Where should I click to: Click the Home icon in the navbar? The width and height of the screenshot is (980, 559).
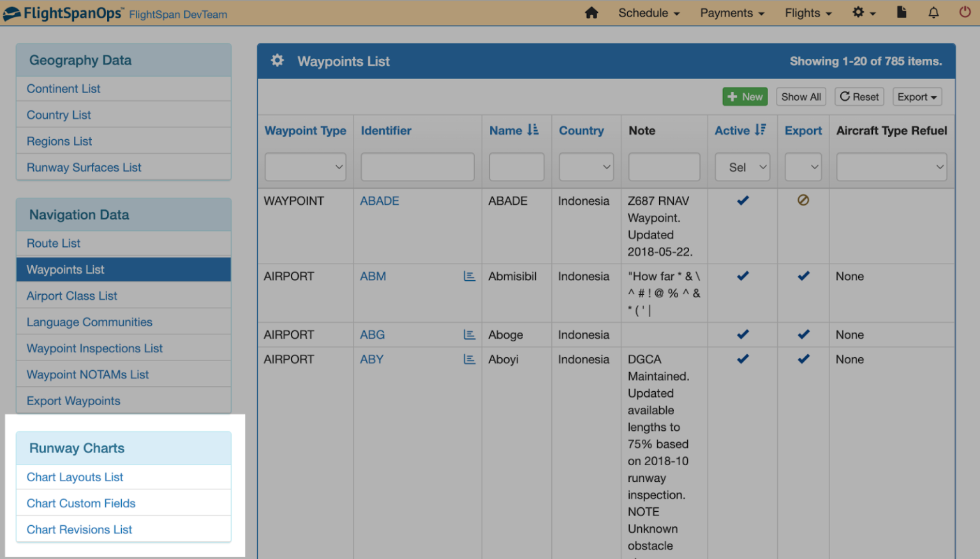pos(591,12)
